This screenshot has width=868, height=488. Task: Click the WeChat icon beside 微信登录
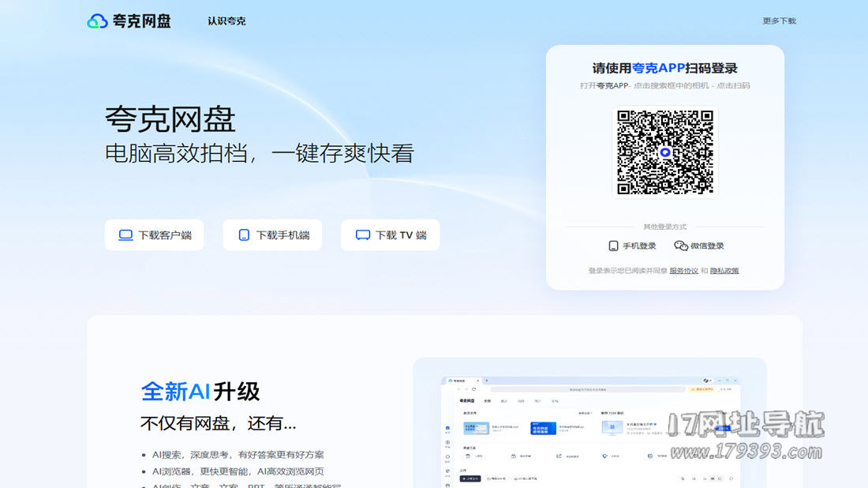[x=681, y=246]
